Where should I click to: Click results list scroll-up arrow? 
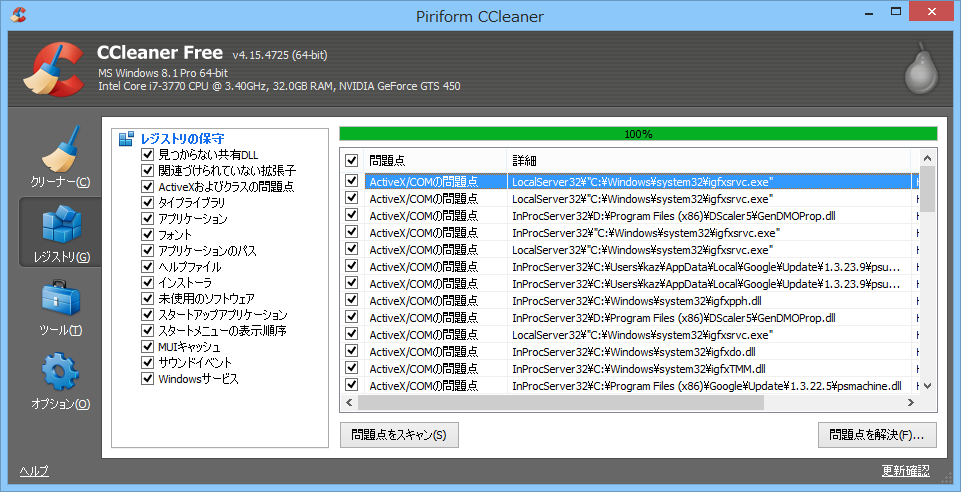[927, 158]
